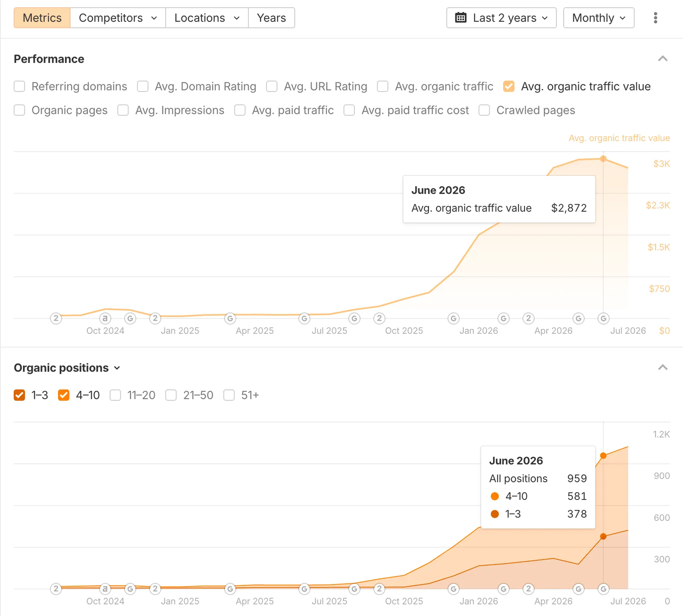Tick the Avg. paid traffic checkbox
The width and height of the screenshot is (683, 616).
(240, 110)
